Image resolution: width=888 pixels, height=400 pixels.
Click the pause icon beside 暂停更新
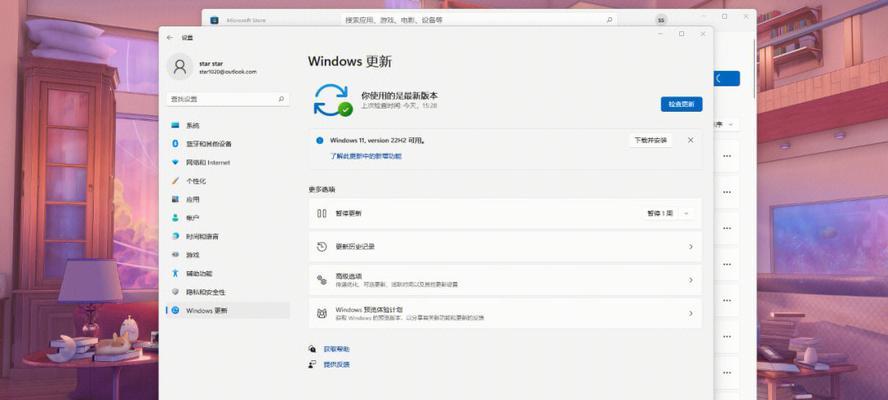(322, 214)
